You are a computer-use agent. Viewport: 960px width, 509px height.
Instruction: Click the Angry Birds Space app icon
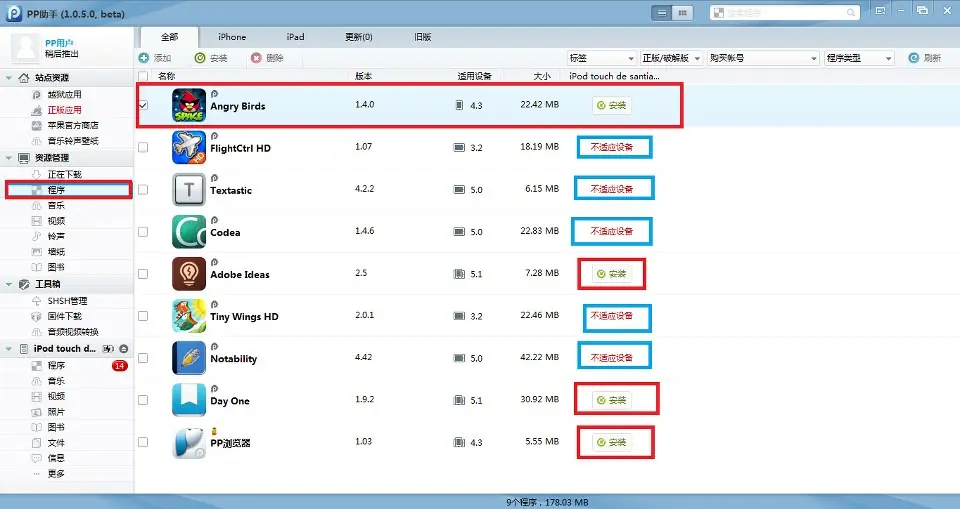[x=189, y=105]
